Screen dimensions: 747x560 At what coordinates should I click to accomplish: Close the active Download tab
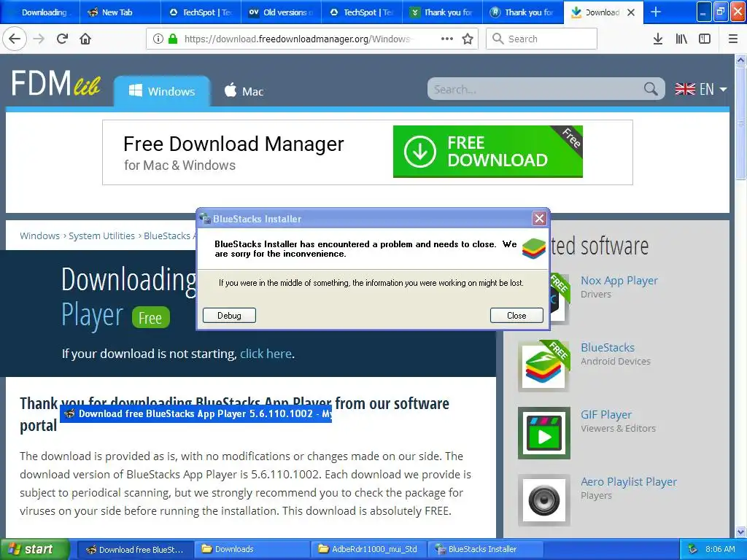click(631, 12)
